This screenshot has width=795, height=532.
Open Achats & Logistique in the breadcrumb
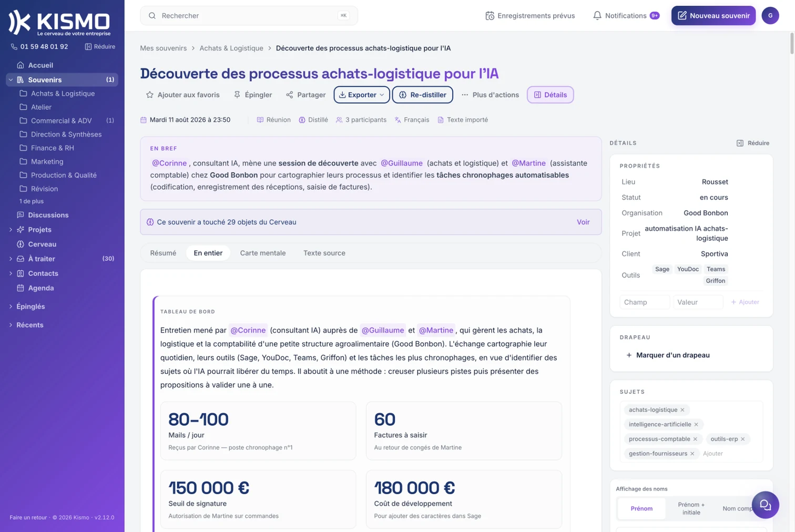(x=231, y=48)
